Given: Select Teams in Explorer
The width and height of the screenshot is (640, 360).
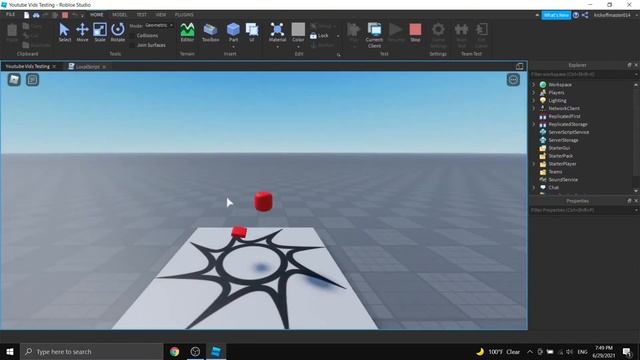Looking at the screenshot, I should (555, 172).
